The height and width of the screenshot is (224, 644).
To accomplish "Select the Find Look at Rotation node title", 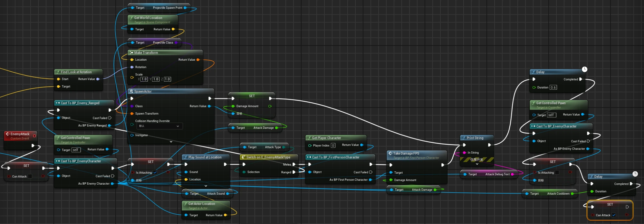I will point(76,72).
